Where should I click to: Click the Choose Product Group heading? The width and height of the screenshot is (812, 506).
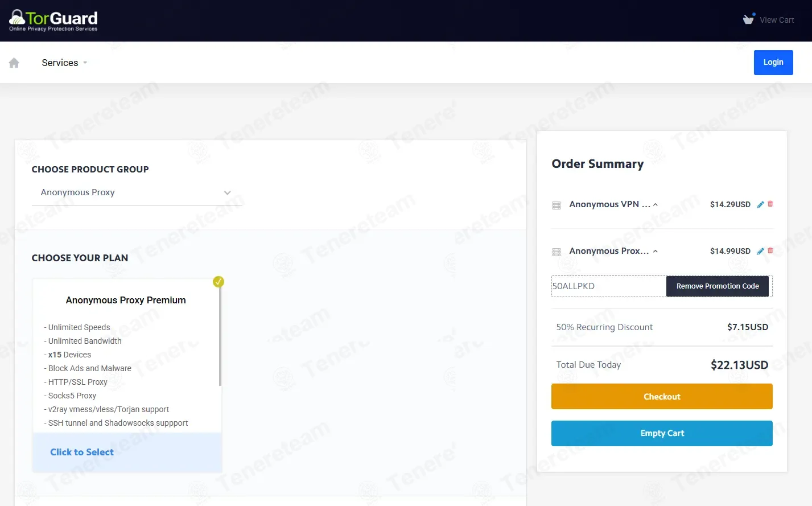pos(90,170)
